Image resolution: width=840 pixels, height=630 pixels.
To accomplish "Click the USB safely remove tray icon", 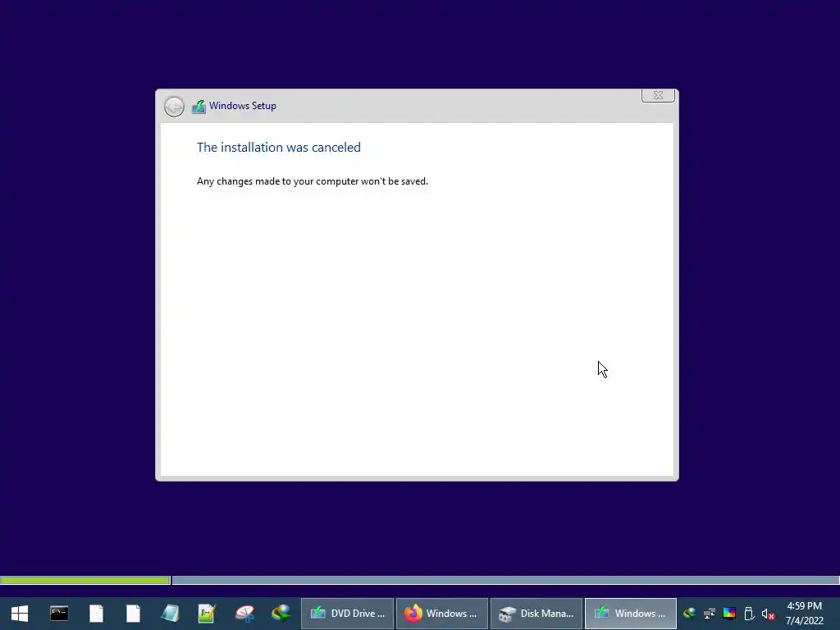I will pos(749,614).
